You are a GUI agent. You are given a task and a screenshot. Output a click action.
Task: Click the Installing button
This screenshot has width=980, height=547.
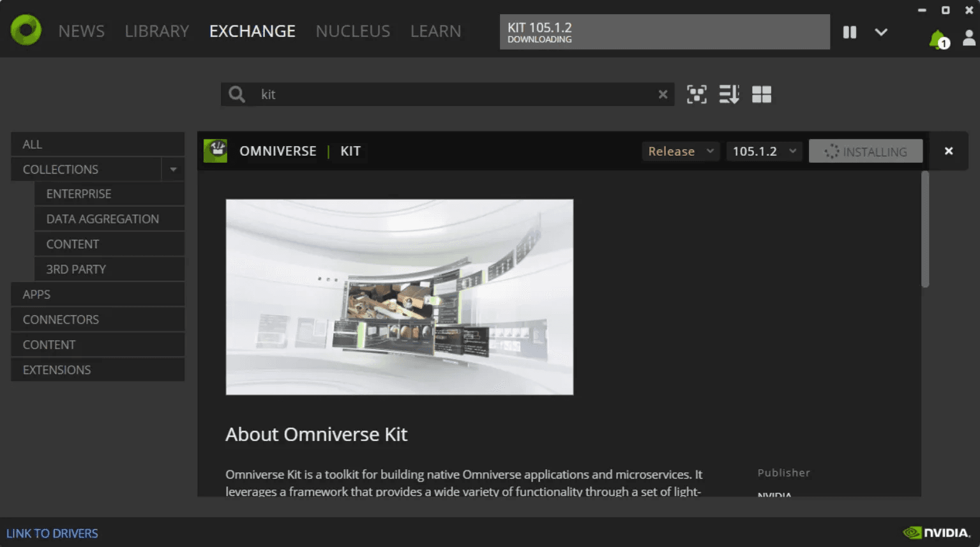(x=865, y=151)
